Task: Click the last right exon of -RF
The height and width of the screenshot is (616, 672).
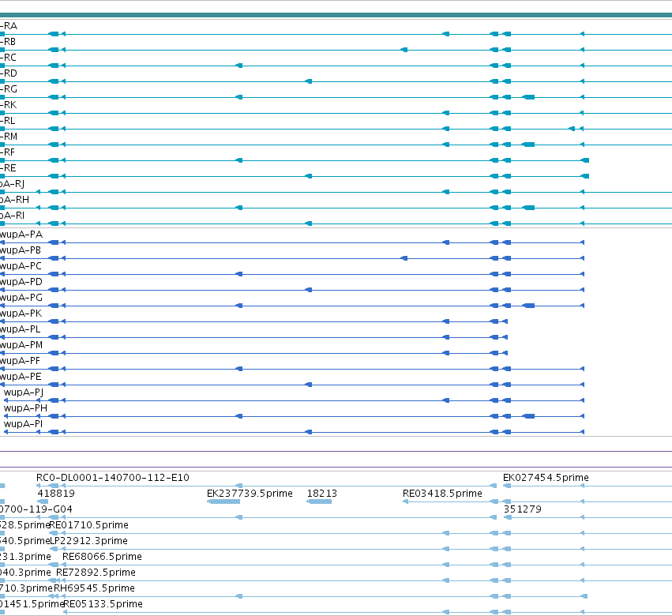Action: pyautogui.click(x=584, y=160)
